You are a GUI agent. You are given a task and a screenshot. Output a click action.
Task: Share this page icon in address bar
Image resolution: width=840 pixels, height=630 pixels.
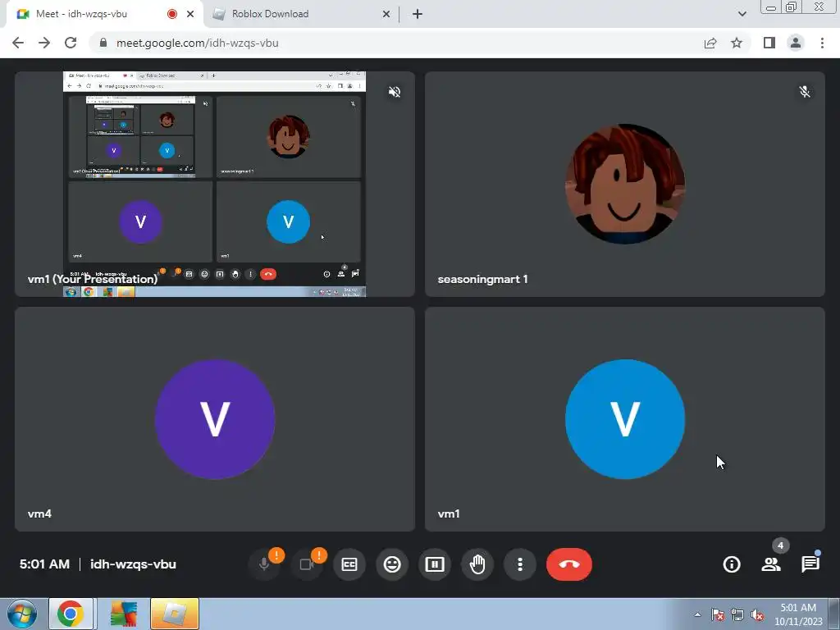click(x=710, y=43)
